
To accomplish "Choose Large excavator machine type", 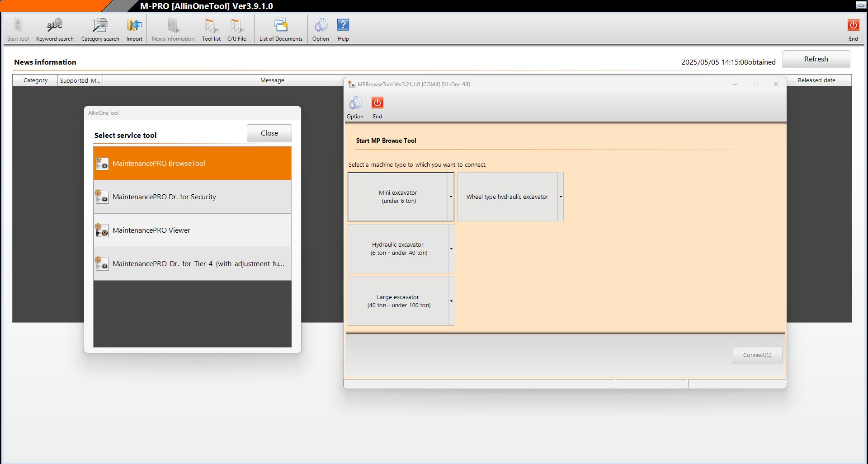I will (398, 301).
